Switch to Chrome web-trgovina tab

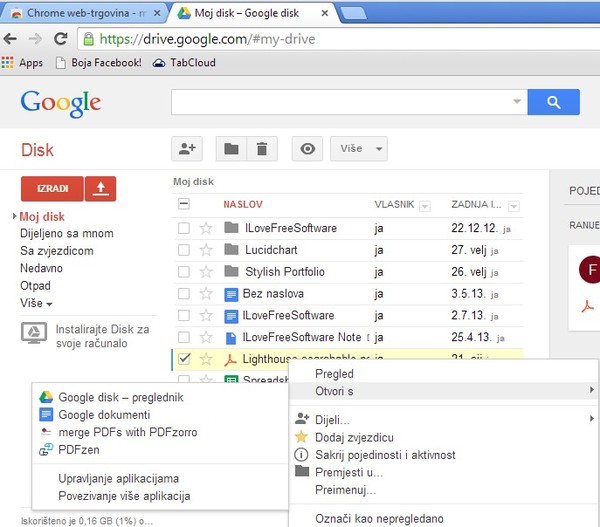[x=84, y=13]
